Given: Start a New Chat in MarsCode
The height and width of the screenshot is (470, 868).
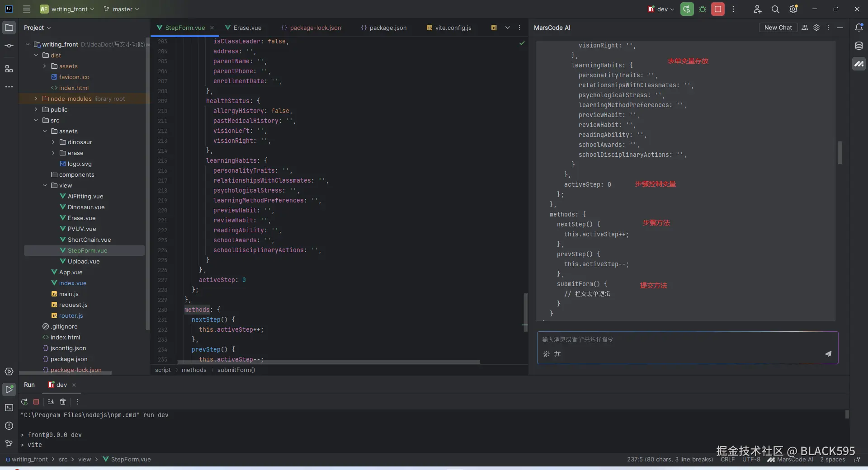Looking at the screenshot, I should [778, 28].
